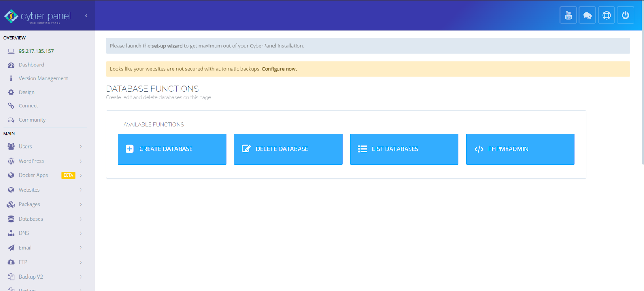The image size is (644, 291).
Task: Click the Backup V2 copy icon
Action: pyautogui.click(x=11, y=277)
